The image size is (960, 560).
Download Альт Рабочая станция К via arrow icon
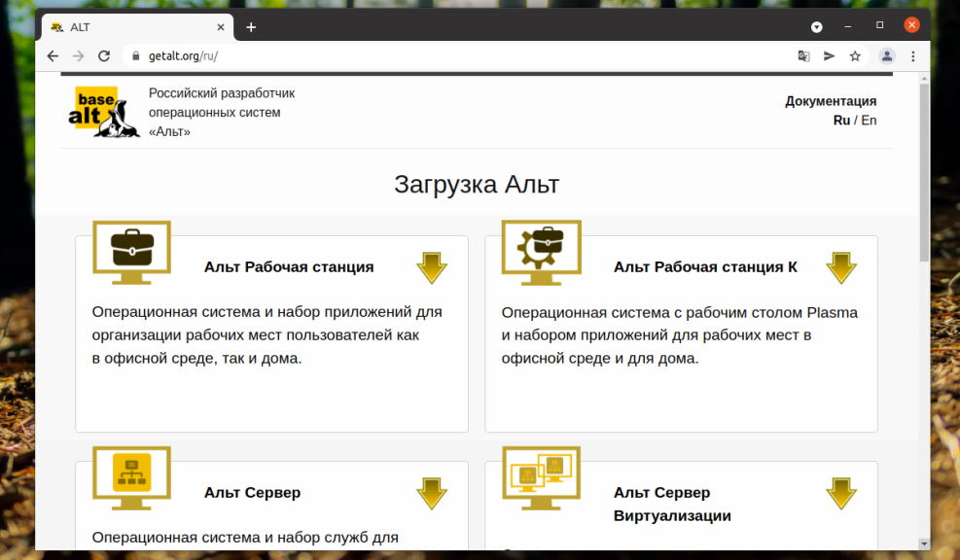click(x=840, y=266)
